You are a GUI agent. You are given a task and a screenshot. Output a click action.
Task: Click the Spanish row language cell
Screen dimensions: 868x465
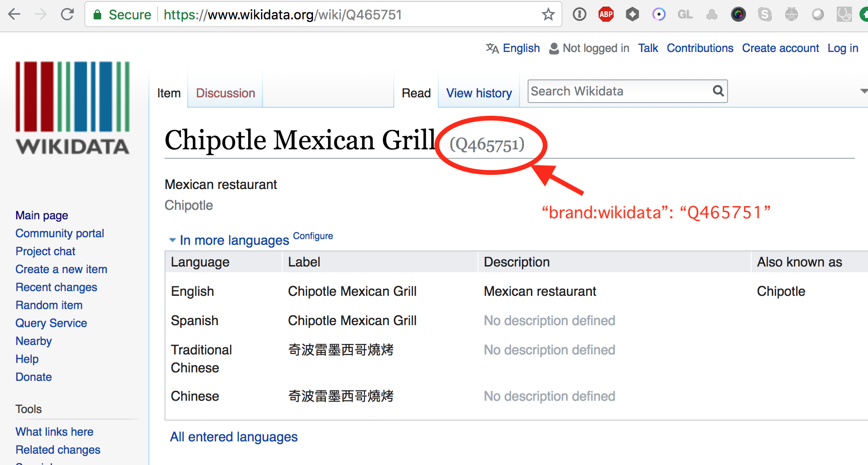pos(194,320)
